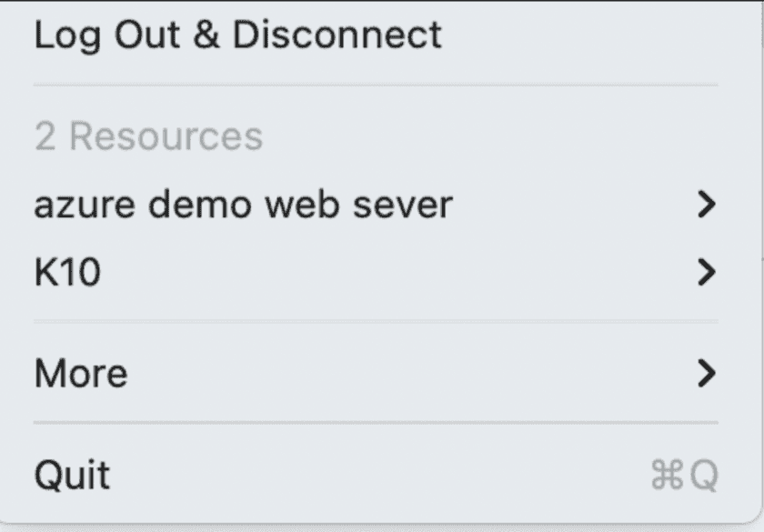Click the arrow icon right of More
This screenshot has width=764, height=532.
pyautogui.click(x=706, y=373)
